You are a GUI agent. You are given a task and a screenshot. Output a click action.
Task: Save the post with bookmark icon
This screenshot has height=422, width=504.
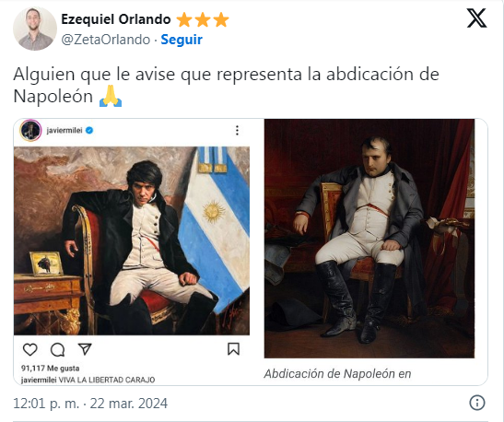coord(234,349)
